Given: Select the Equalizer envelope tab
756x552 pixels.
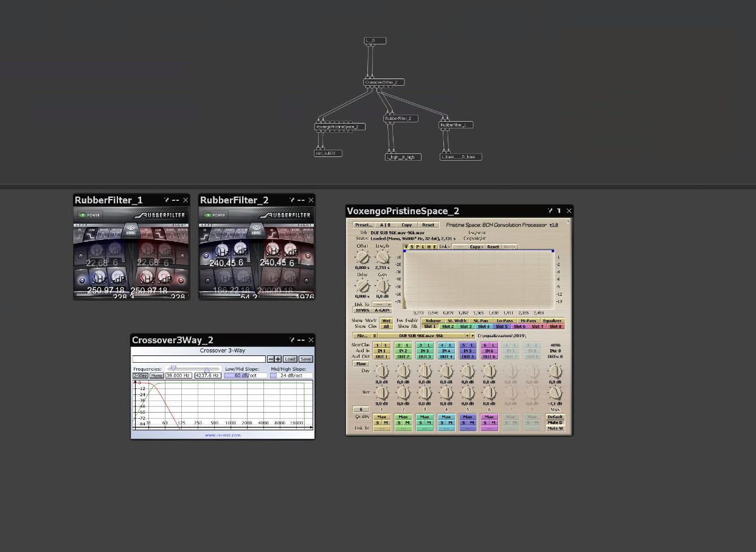Looking at the screenshot, I should click(x=552, y=321).
